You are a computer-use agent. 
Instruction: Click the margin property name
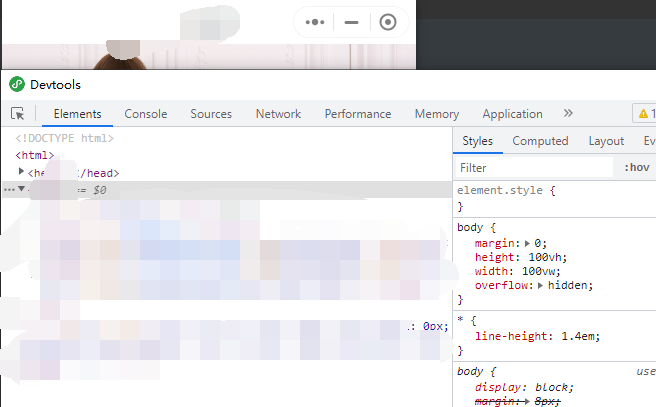tap(495, 243)
